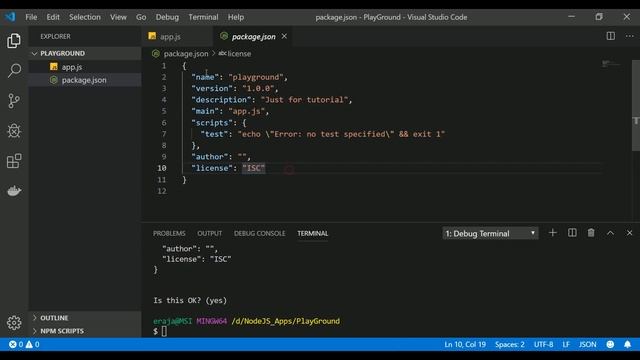Open the Help menu
Viewport: 640px width, 360px height.
[x=236, y=17]
